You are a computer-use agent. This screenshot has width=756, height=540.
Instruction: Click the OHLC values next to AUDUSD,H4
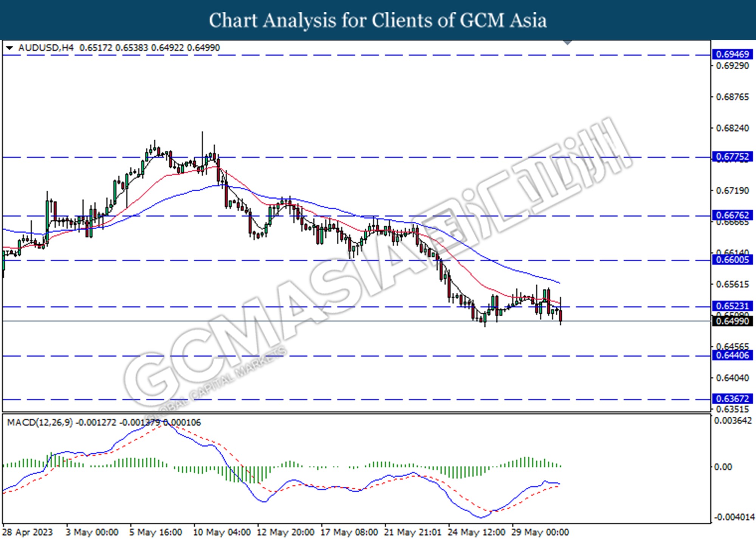150,48
